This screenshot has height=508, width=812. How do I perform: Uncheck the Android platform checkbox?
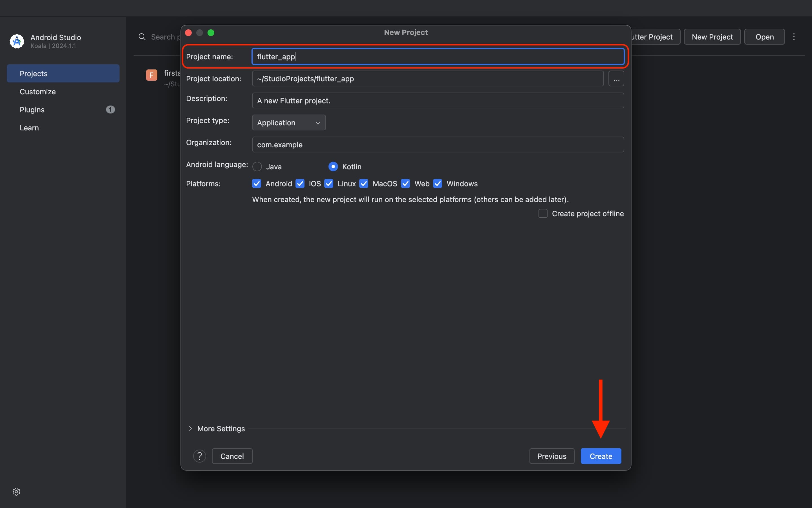(x=257, y=183)
